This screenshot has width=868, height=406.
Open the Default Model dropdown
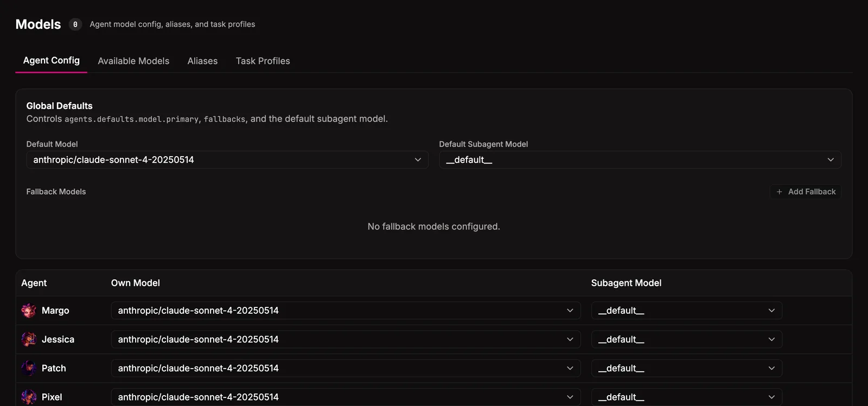coord(227,160)
